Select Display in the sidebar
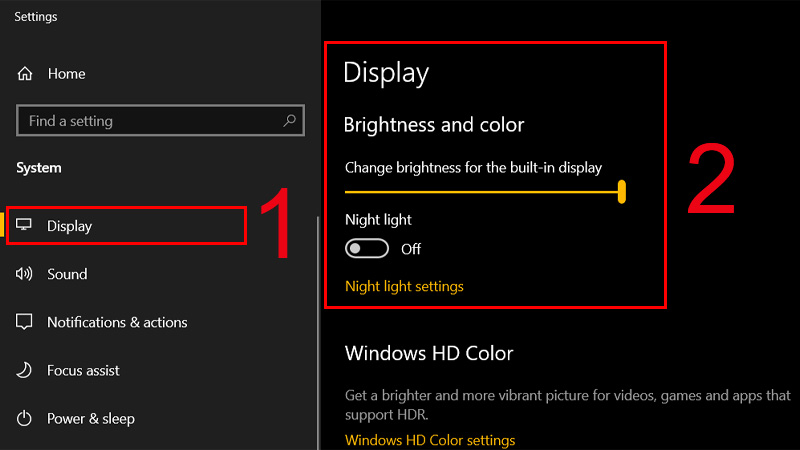Viewport: 800px width, 450px height. click(x=70, y=226)
